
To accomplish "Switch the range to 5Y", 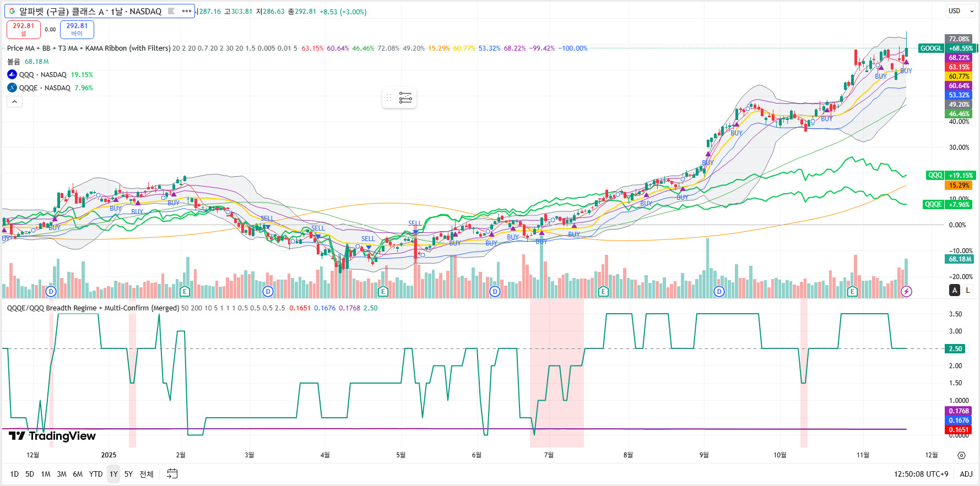I will [128, 474].
